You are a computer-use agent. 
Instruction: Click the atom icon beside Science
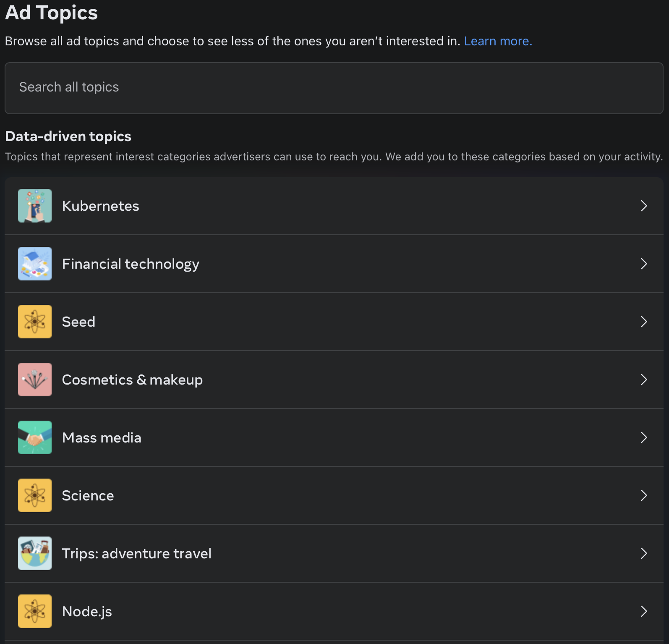pyautogui.click(x=35, y=495)
